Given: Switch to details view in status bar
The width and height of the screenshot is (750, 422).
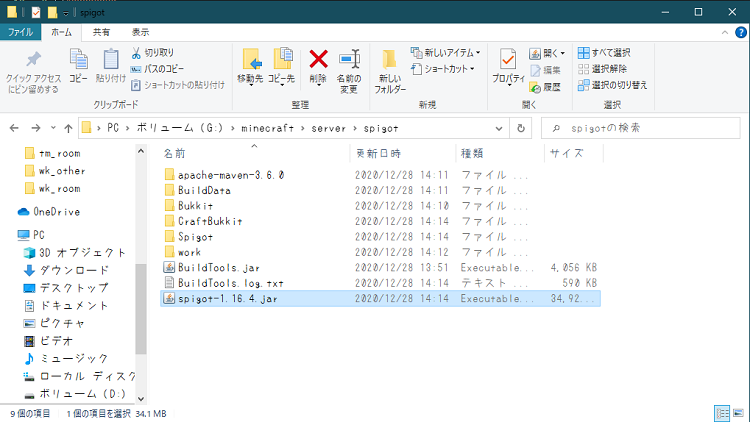Looking at the screenshot, I should pos(721,413).
